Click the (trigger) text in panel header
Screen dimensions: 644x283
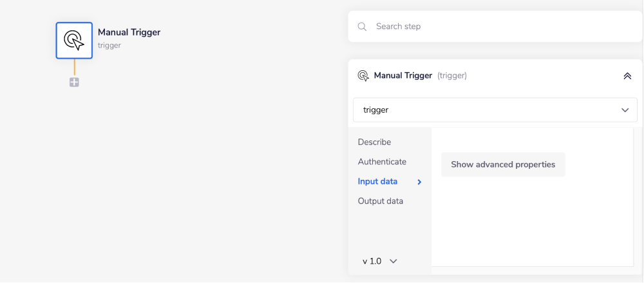point(452,75)
